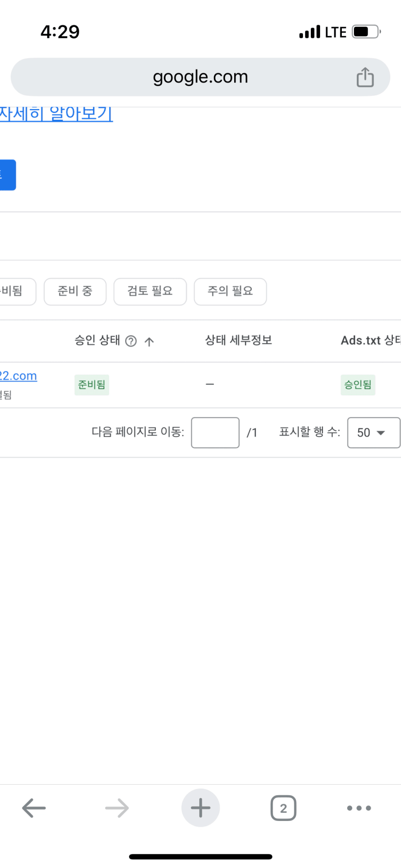Open a new tab with plus button
The height and width of the screenshot is (868, 401).
point(200,808)
